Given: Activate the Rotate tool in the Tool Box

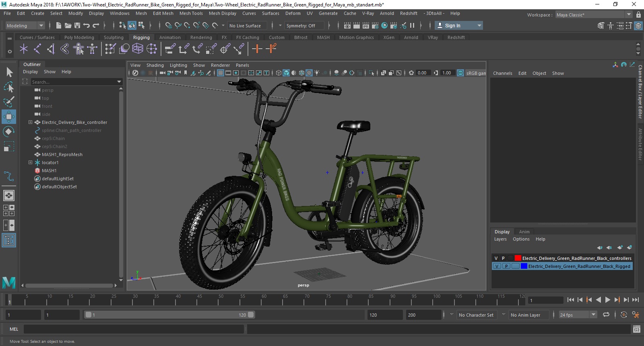Looking at the screenshot, I should tap(9, 132).
